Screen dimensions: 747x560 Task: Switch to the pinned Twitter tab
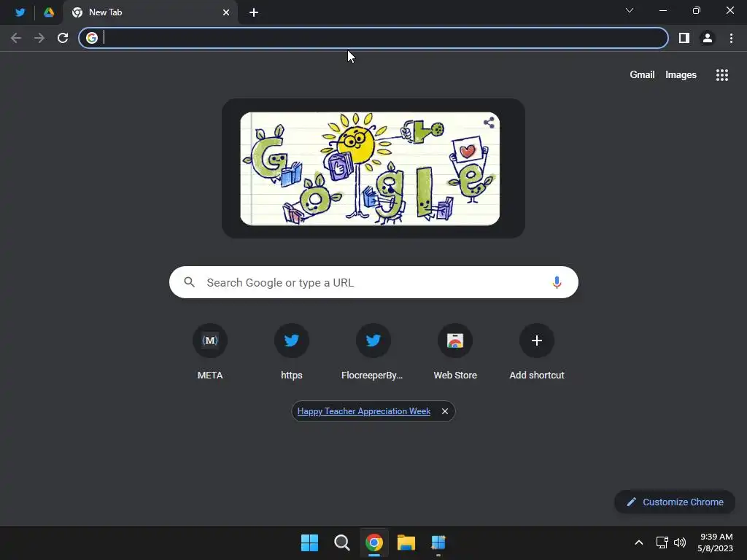20,12
